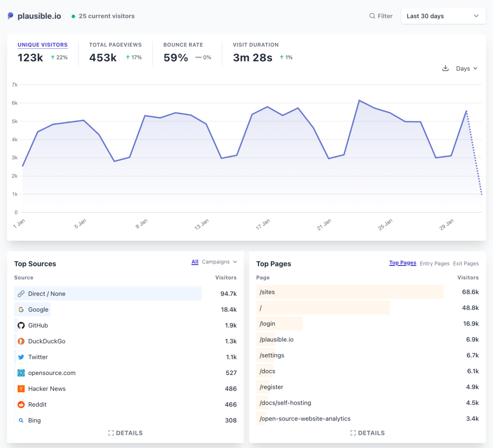Open the Last 30 days date dropdown

click(x=443, y=16)
